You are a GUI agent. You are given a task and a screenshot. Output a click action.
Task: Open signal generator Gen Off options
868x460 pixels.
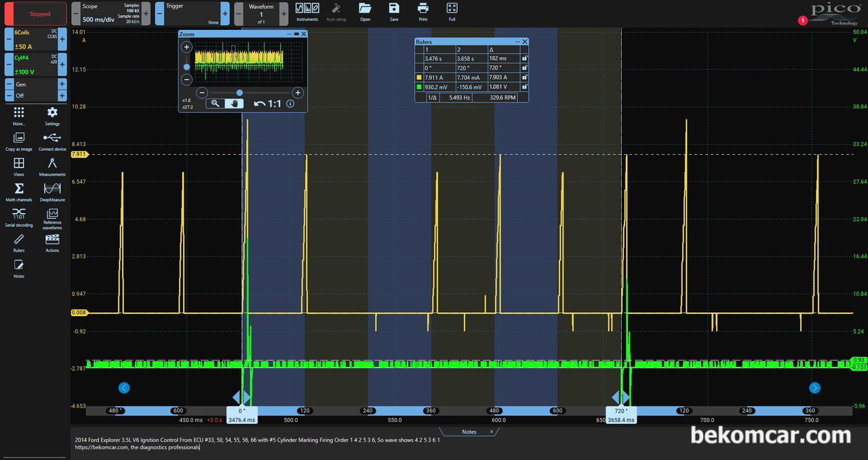35,90
